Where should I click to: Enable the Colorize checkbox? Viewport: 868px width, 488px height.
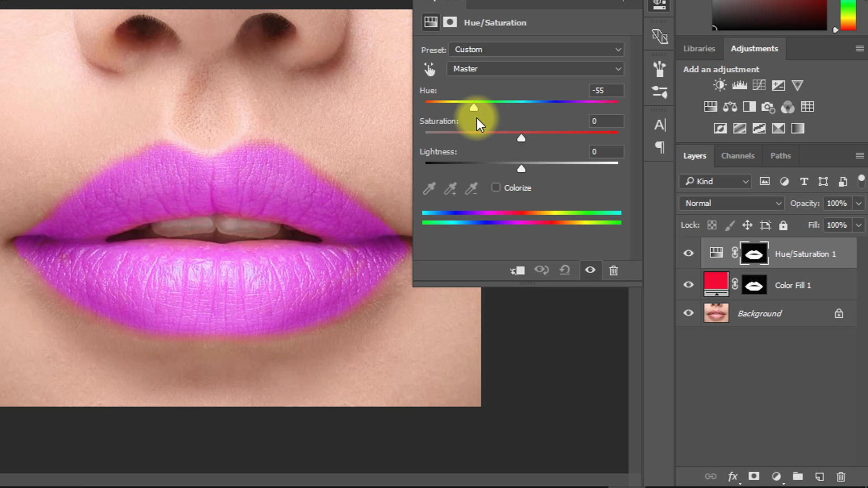[496, 187]
